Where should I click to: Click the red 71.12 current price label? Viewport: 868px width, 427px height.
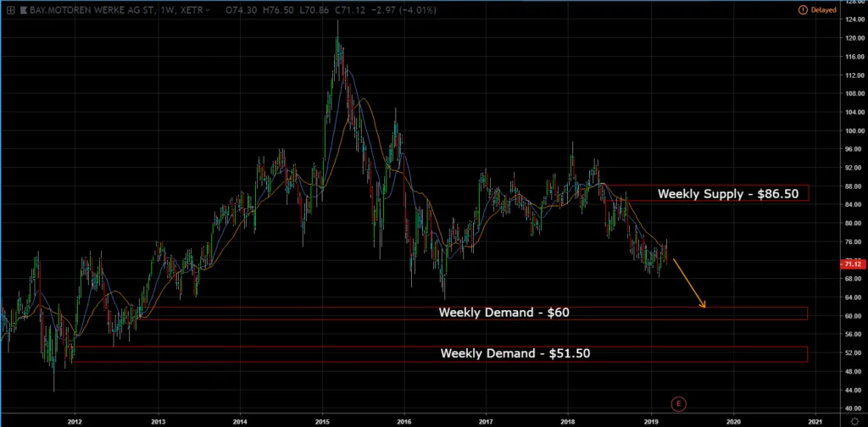pos(851,264)
